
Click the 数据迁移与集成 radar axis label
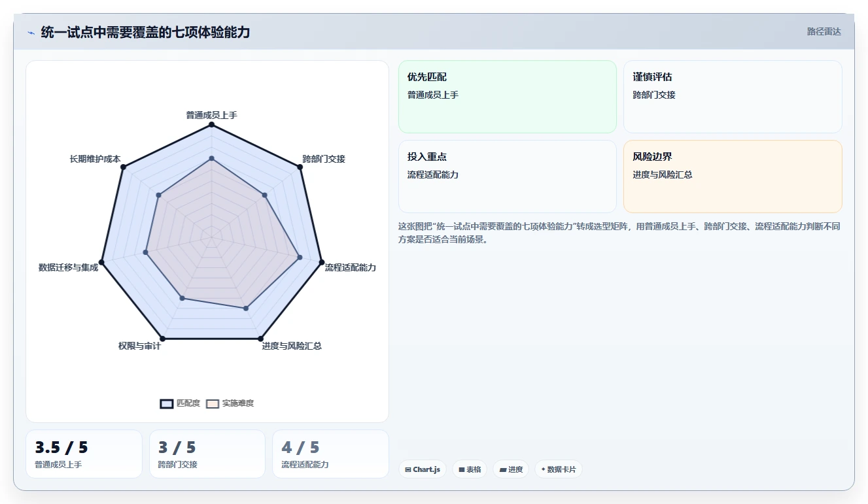click(x=68, y=267)
